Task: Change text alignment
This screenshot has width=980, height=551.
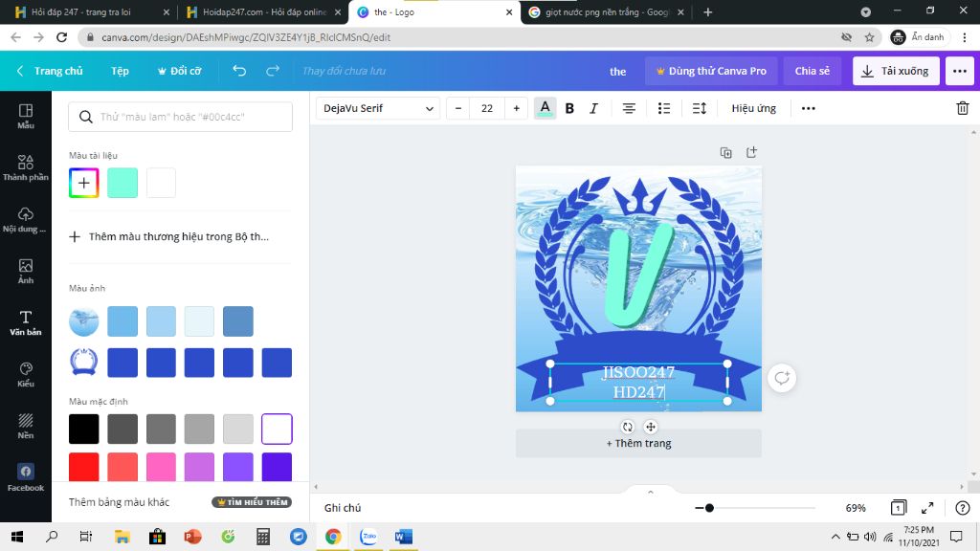Action: [629, 108]
